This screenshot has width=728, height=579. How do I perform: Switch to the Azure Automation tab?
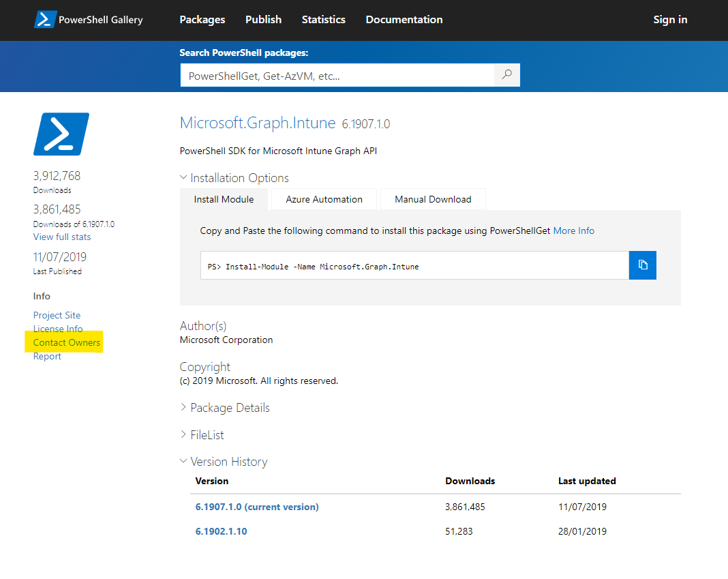[324, 199]
